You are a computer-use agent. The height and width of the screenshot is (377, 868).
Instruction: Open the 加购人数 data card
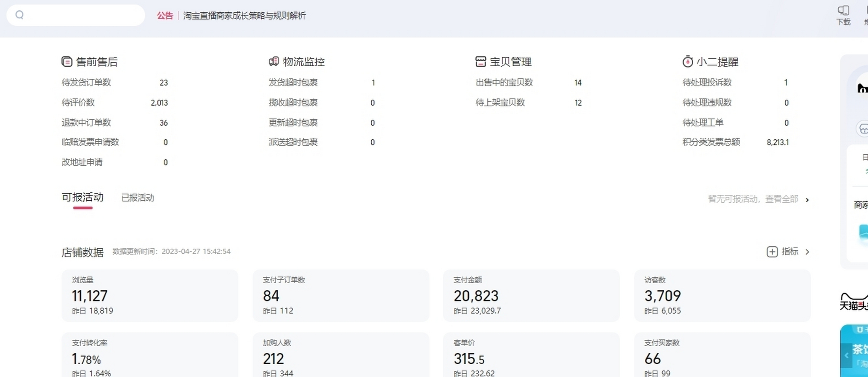[x=341, y=355]
